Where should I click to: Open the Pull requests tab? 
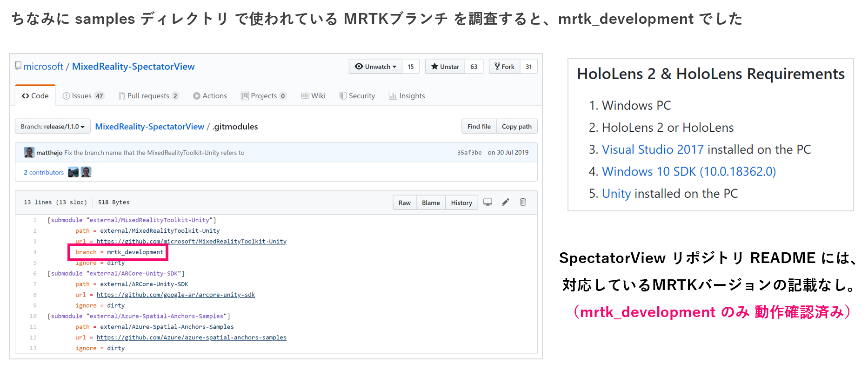(x=148, y=96)
